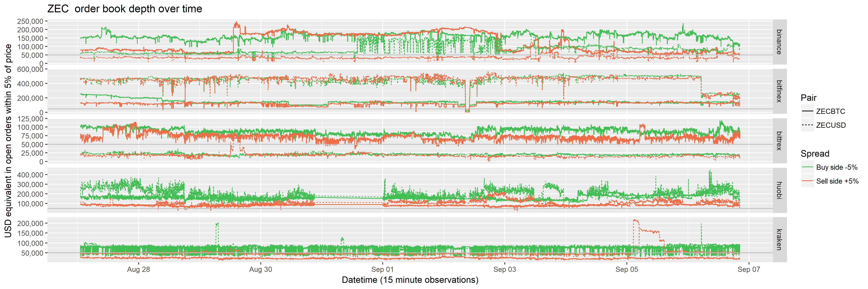Select the green 'Buy side -5%' legend key
Viewport: 868px width, 289px height.
pyautogui.click(x=807, y=167)
